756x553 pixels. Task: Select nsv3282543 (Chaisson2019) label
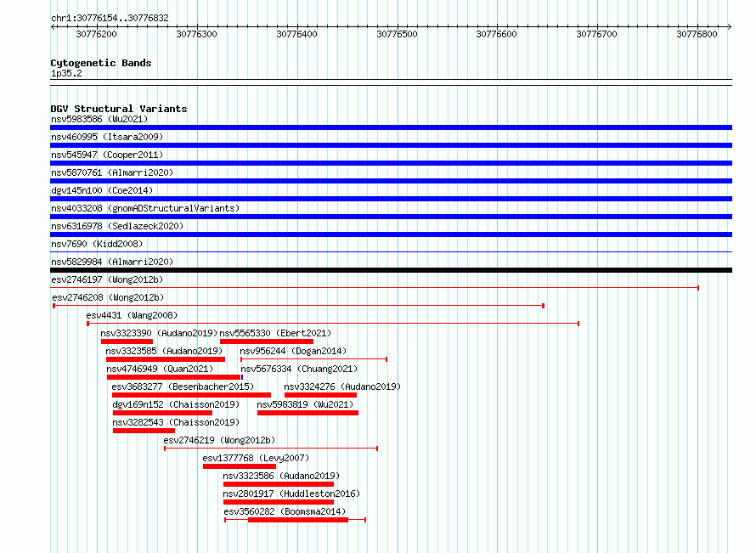point(176,422)
